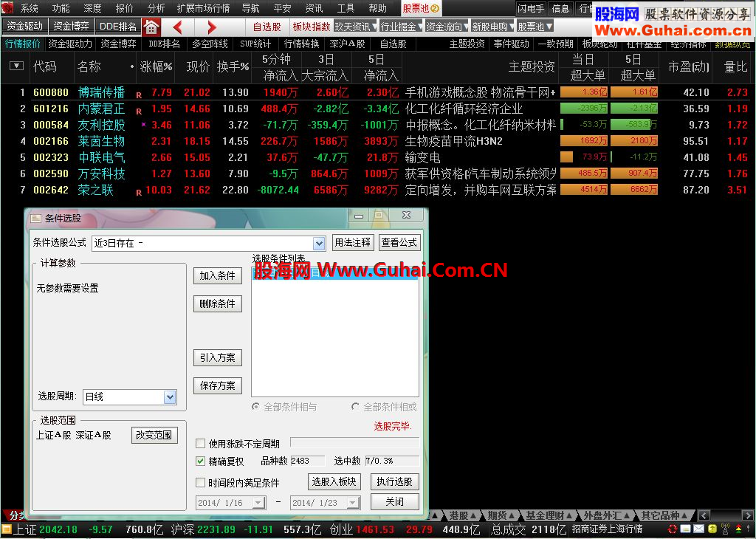This screenshot has width=756, height=539.
Task: Enable 时间段内满足条件 checkbox
Action: 201,483
